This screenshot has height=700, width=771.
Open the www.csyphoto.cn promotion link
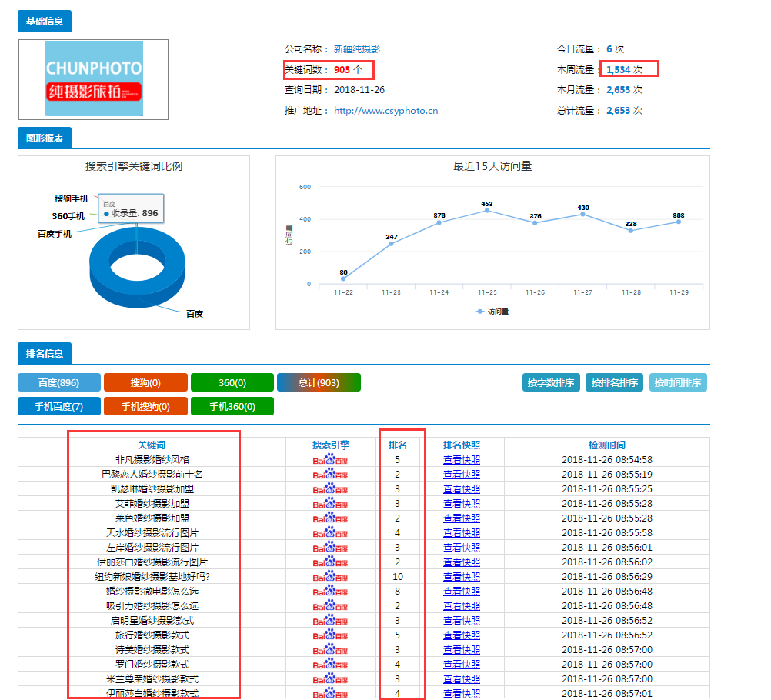tap(385, 111)
